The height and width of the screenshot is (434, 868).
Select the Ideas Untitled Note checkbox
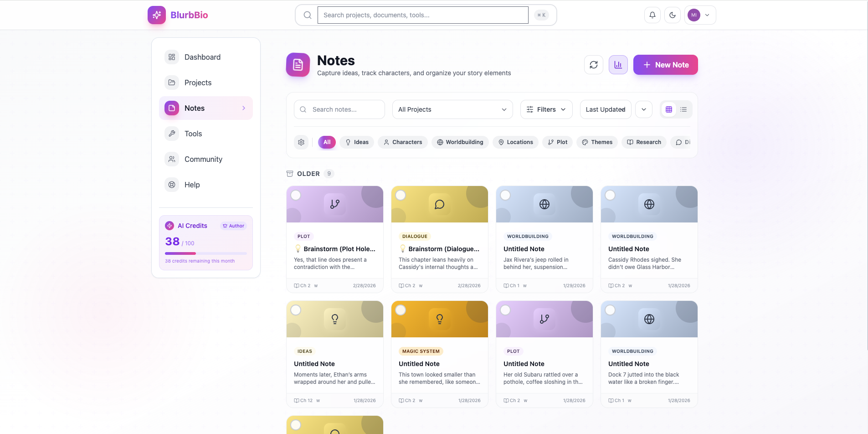(x=296, y=310)
